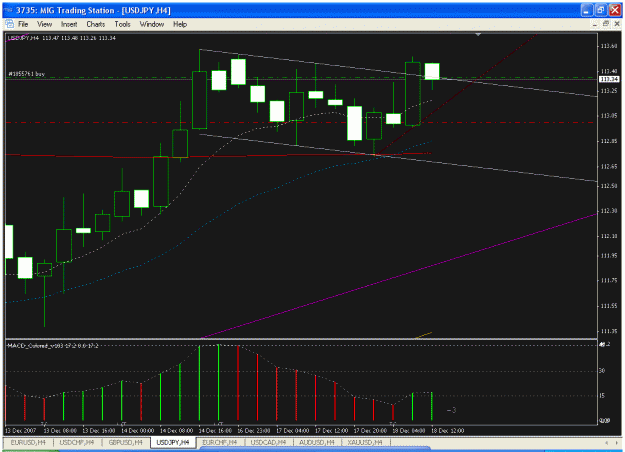Restore down the MIG Trading Station window
Image resolution: width=625 pixels, height=452 pixels.
(x=601, y=10)
